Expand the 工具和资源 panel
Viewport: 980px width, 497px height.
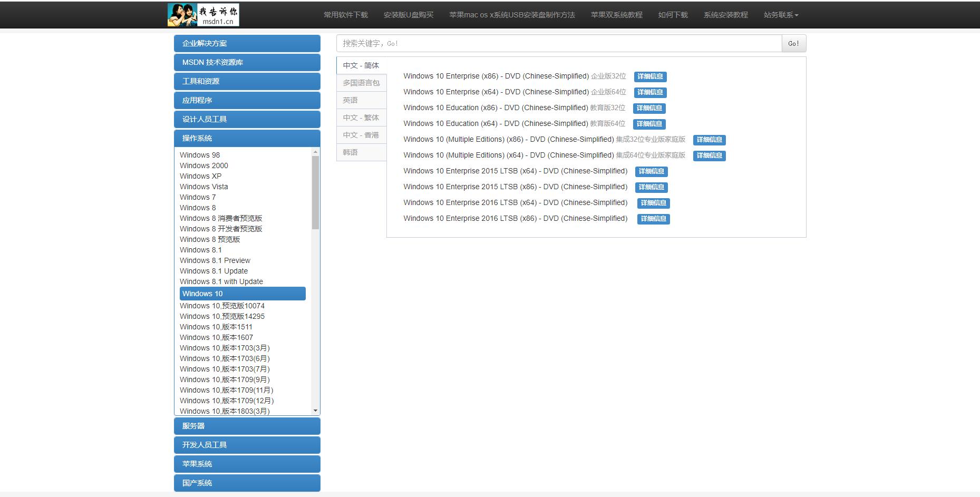click(x=247, y=81)
